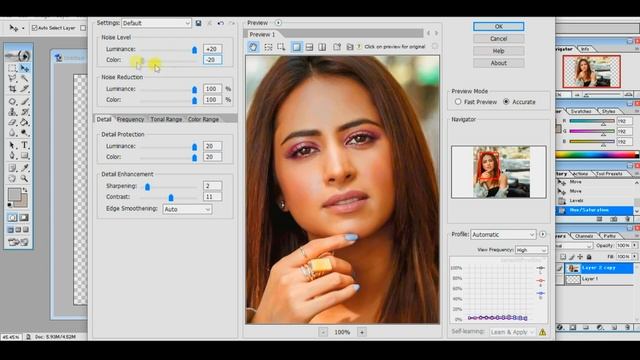Image resolution: width=640 pixels, height=360 pixels.
Task: Click the next preview right arrow
Action: [436, 33]
